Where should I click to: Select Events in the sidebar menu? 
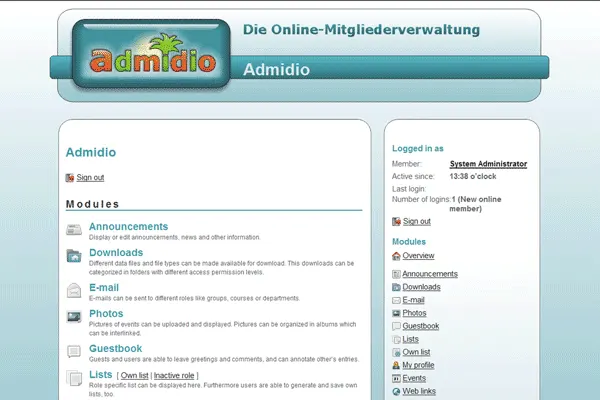click(x=414, y=378)
